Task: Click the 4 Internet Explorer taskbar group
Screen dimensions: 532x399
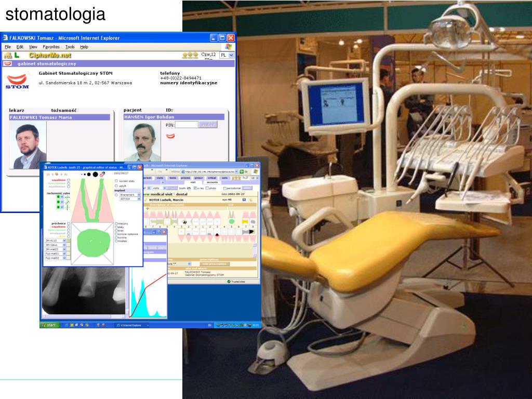Action: coord(131,325)
